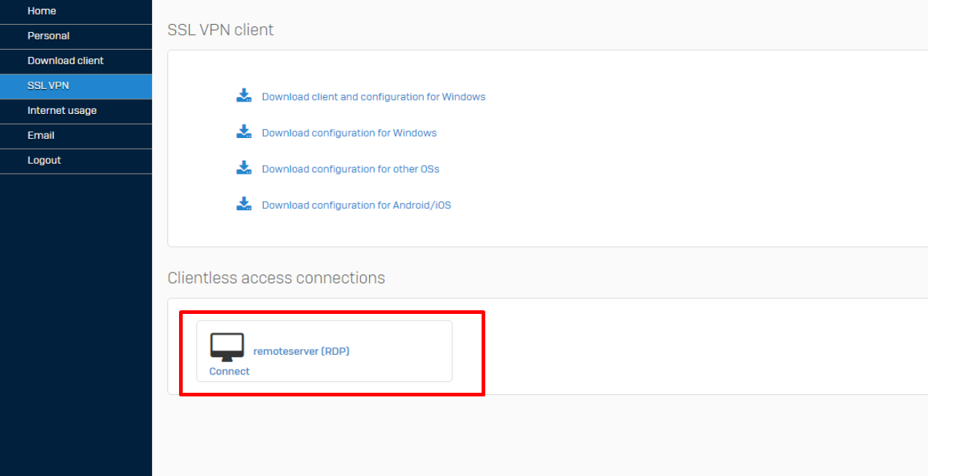The width and height of the screenshot is (980, 476).
Task: Open the Personal sidebar section
Action: click(48, 36)
